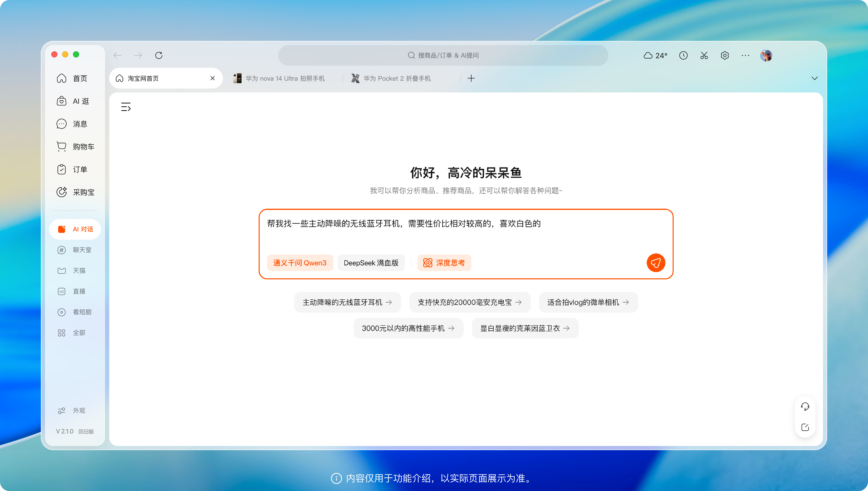Switch to DeepSeek 满血版 model
The image size is (868, 491).
coord(371,263)
